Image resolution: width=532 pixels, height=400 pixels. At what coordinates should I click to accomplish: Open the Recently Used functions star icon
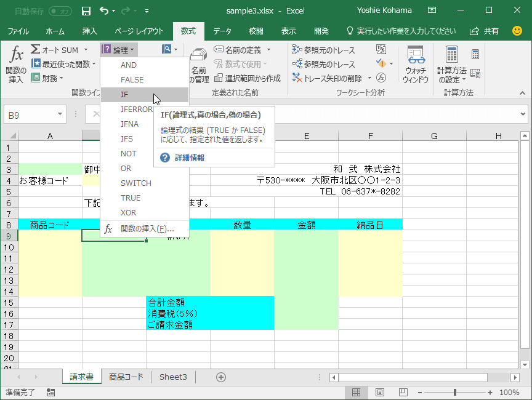pyautogui.click(x=36, y=63)
